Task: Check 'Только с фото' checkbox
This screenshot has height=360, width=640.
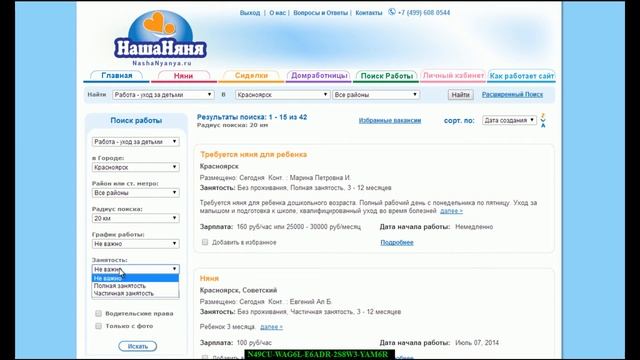Action: 98,326
